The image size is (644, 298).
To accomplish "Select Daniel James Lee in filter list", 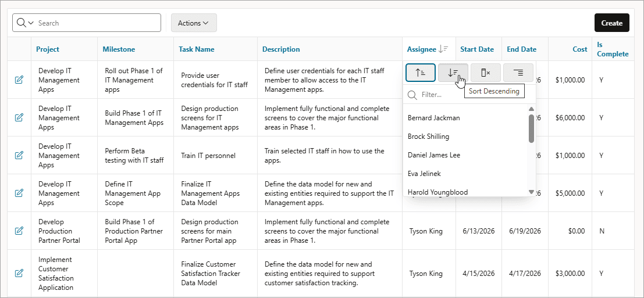I will point(434,155).
